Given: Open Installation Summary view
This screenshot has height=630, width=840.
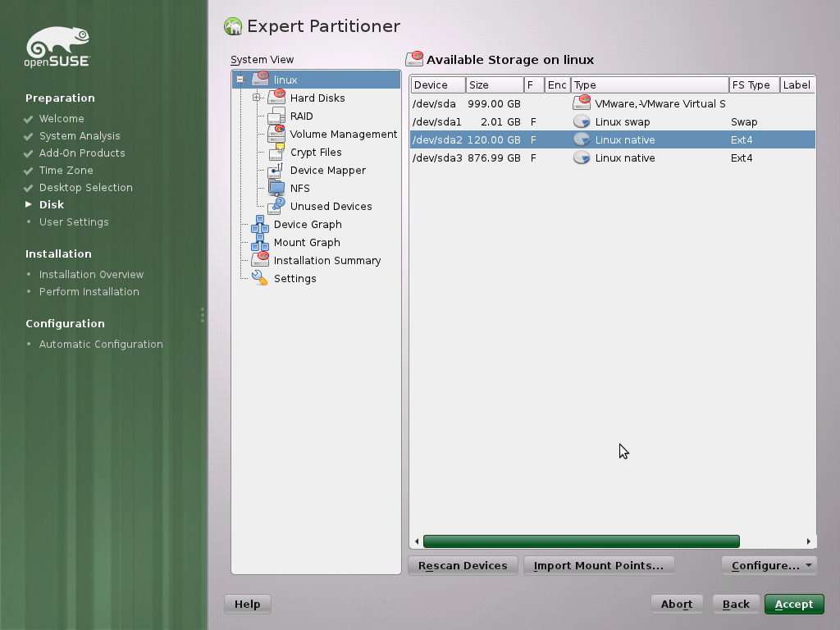Looking at the screenshot, I should pyautogui.click(x=326, y=260).
